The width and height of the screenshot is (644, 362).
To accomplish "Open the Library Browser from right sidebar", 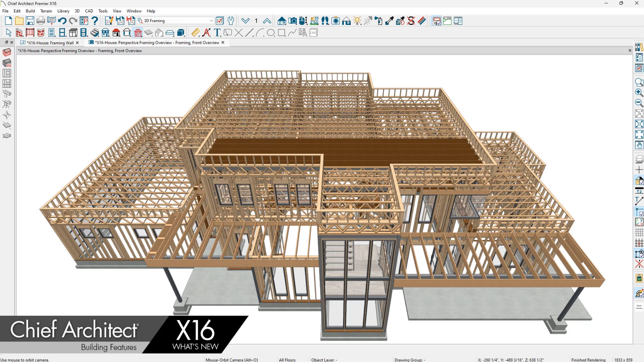I will 639,47.
